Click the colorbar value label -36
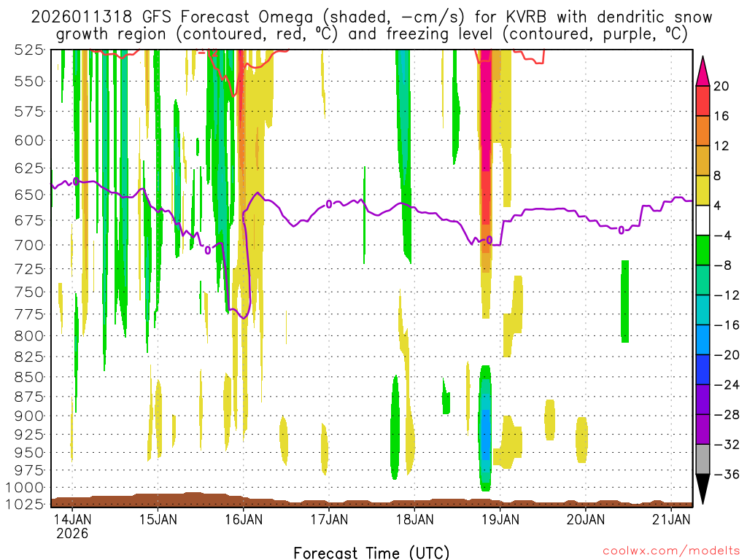747x560 pixels. coord(727,474)
